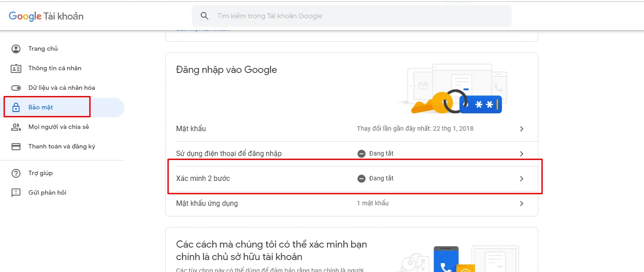Screen dimensions: 644x272
Task: Open the Trợ giúp question mark icon
Action: [16, 173]
